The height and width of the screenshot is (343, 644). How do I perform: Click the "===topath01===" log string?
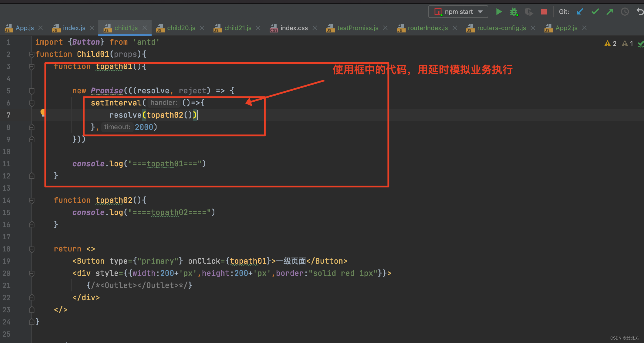(x=165, y=164)
